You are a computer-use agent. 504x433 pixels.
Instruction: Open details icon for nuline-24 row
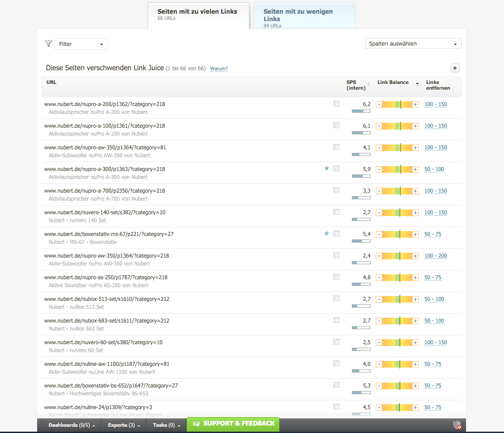click(336, 407)
